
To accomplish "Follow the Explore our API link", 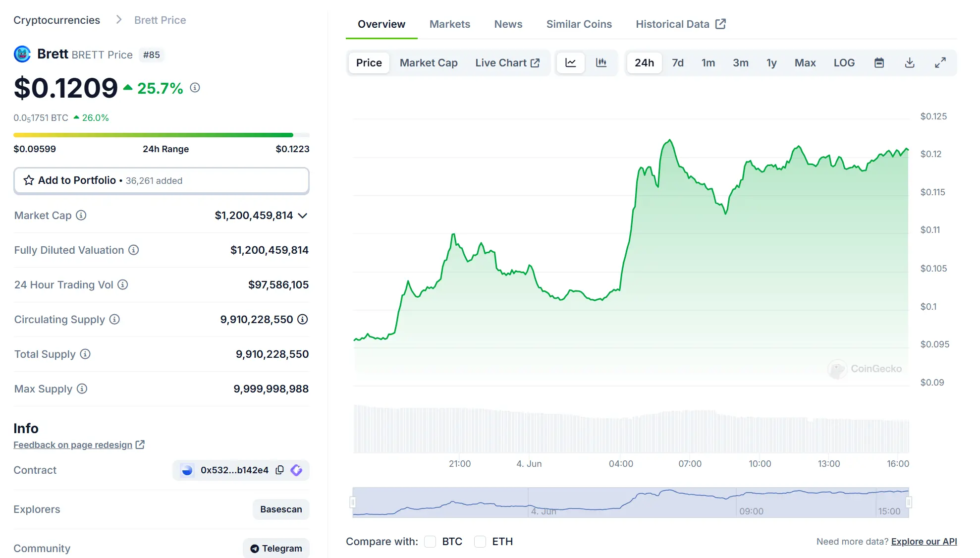I will [924, 542].
